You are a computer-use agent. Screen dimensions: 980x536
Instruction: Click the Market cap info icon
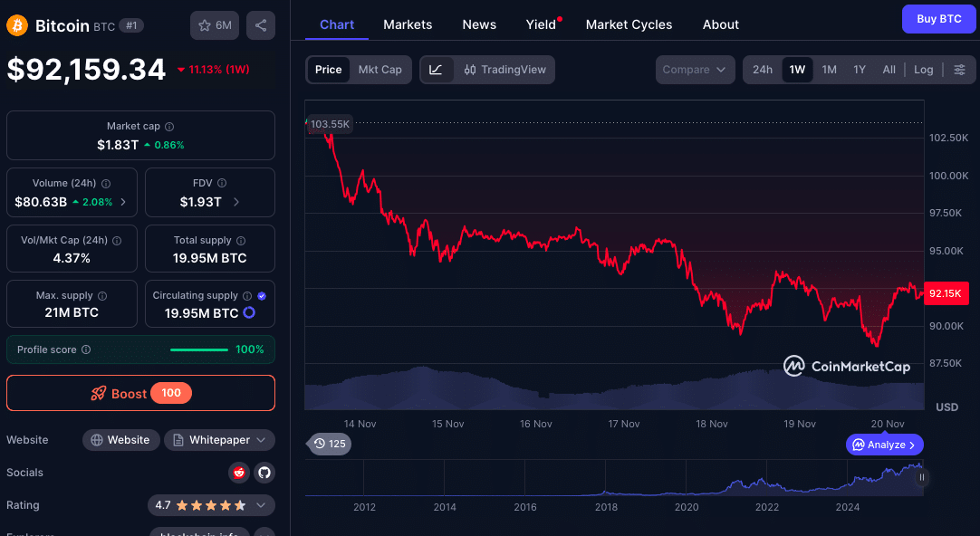tap(169, 126)
